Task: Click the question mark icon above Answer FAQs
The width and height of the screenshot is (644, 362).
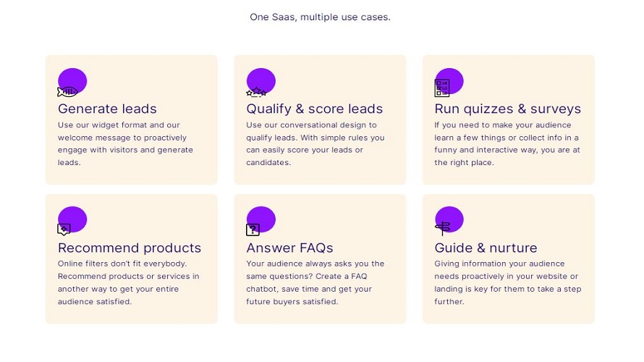Action: click(253, 230)
